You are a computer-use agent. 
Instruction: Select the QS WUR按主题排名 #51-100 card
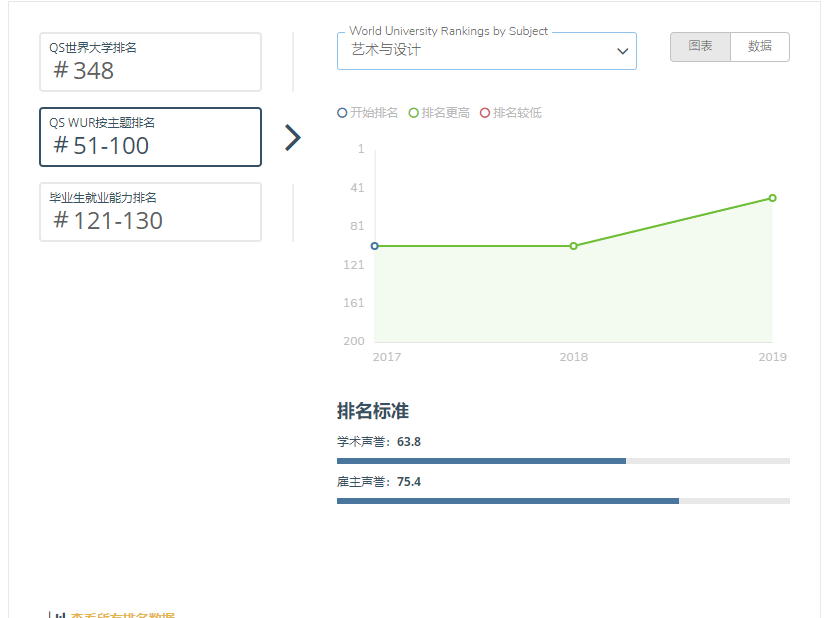pos(150,137)
